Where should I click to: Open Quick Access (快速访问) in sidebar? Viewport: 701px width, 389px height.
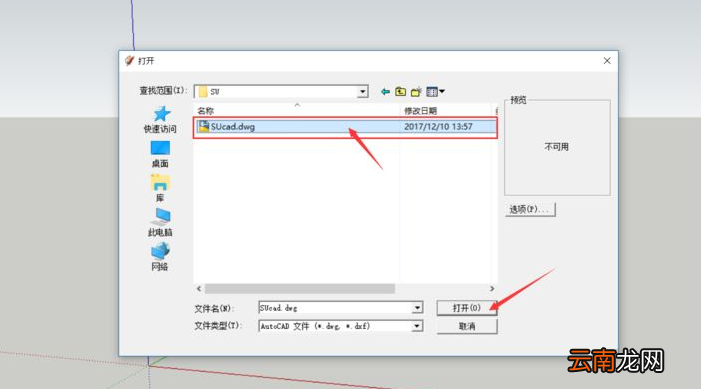coord(160,119)
